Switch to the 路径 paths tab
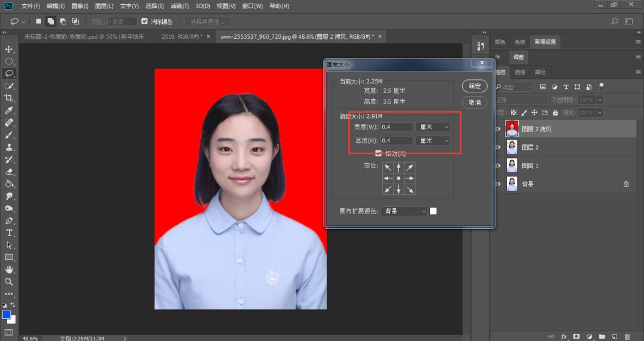 (x=540, y=72)
